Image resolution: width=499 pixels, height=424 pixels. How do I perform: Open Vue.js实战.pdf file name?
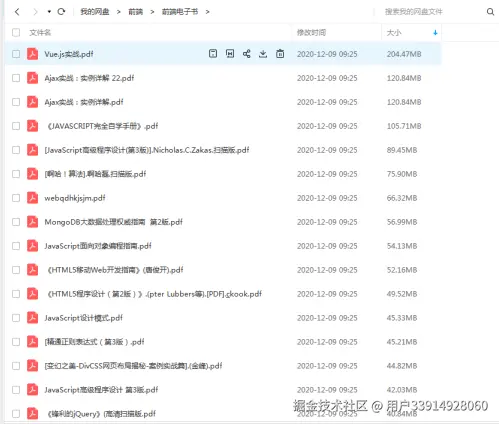69,54
